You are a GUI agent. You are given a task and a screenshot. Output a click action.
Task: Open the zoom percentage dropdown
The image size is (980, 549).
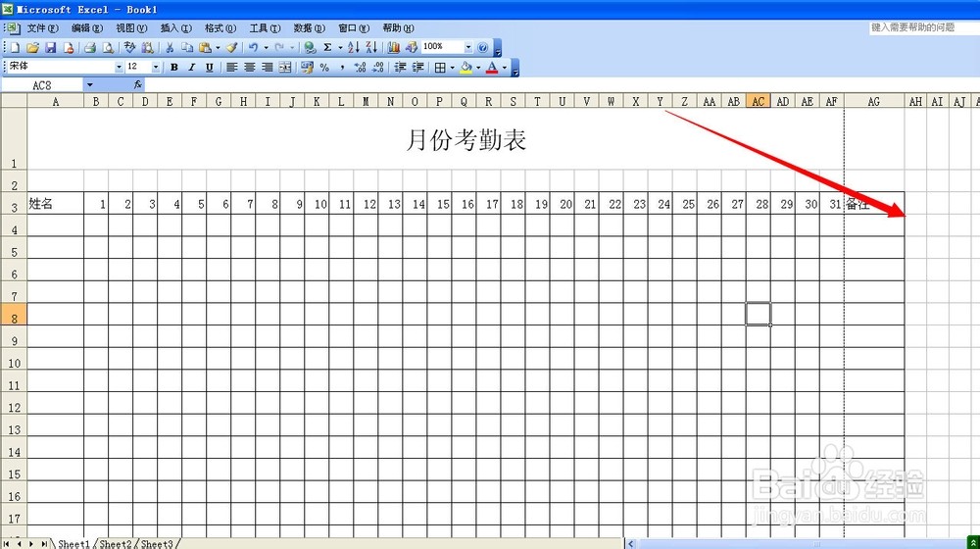tap(468, 47)
